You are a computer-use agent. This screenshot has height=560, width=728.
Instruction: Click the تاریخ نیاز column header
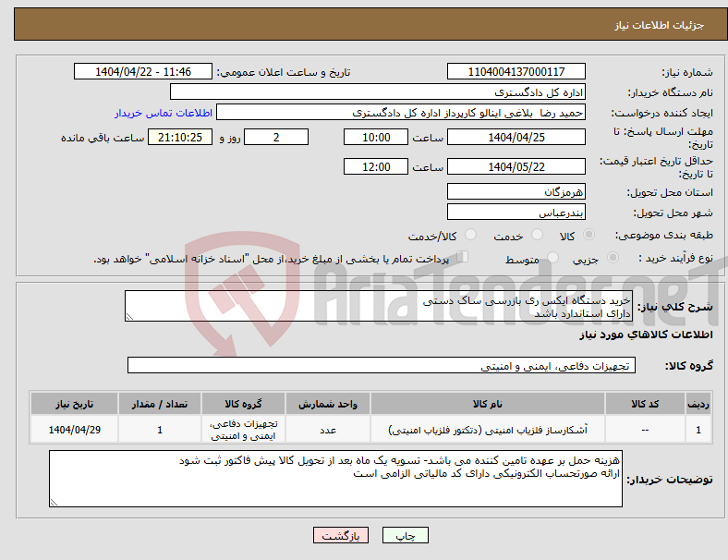click(74, 404)
